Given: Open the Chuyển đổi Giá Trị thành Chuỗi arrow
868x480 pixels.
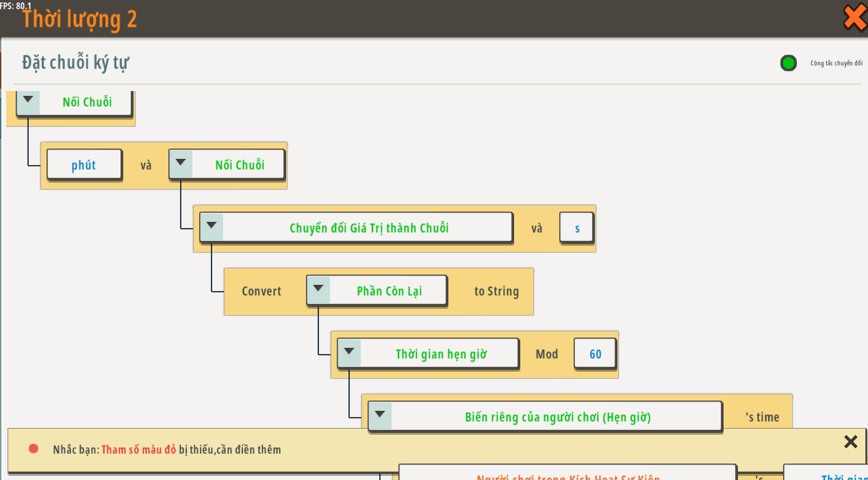Looking at the screenshot, I should point(212,227).
